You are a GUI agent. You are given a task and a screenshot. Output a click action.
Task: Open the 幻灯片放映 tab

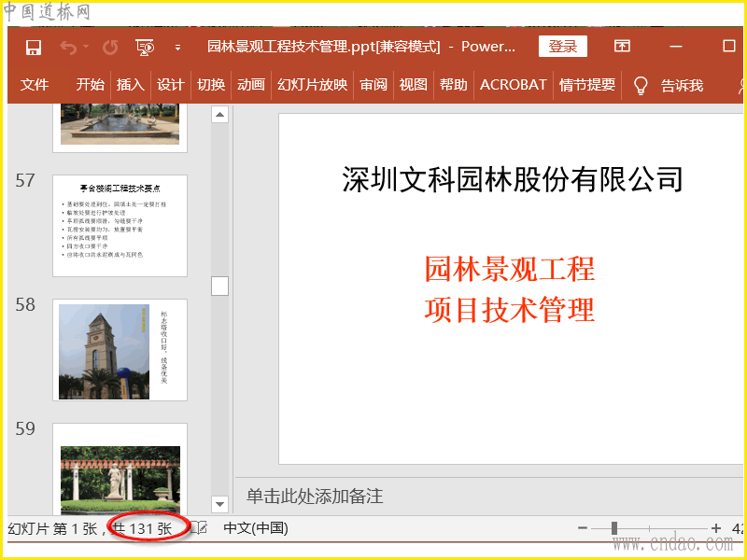click(x=313, y=85)
